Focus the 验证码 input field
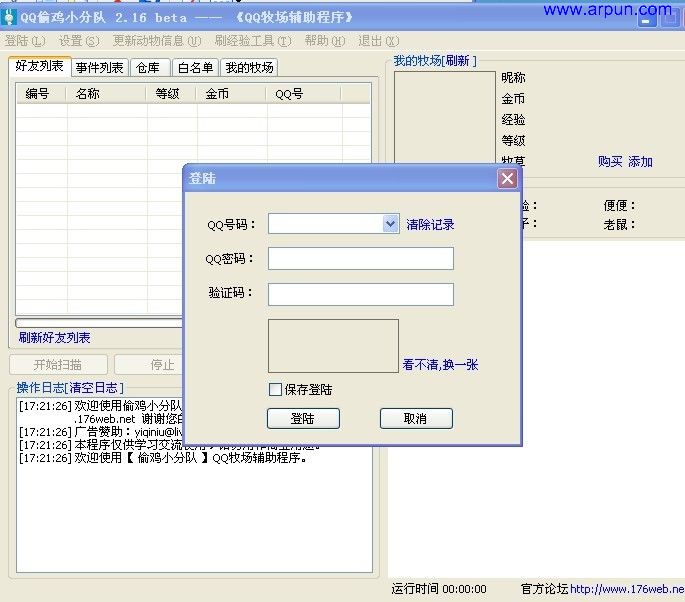Viewport: 685px width, 602px height. point(360,294)
